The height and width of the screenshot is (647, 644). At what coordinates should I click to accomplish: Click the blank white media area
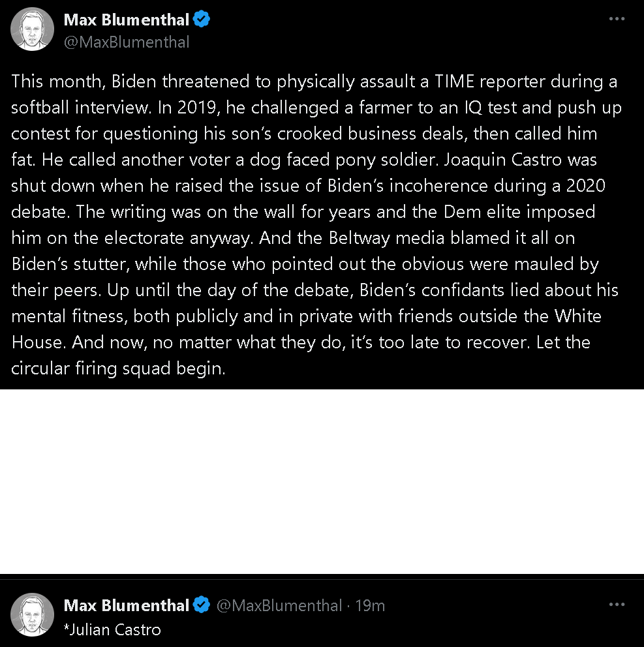[x=322, y=481]
